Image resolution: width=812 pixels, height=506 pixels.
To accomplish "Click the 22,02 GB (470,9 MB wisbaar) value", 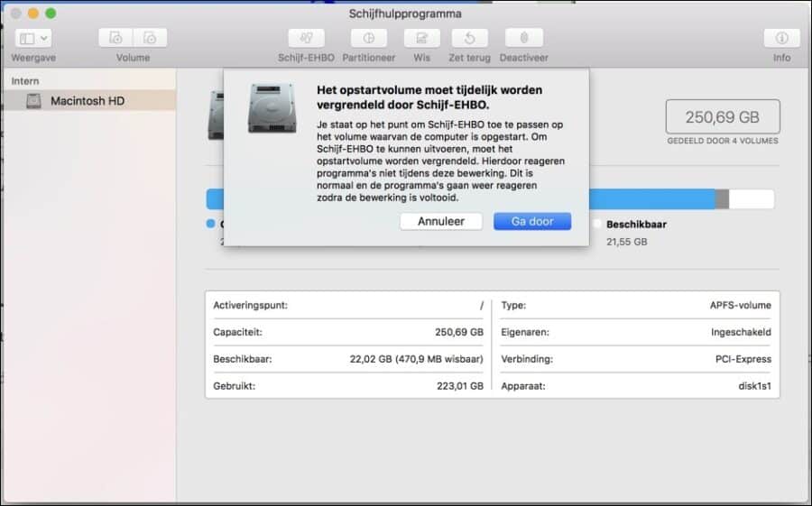I will click(x=416, y=359).
